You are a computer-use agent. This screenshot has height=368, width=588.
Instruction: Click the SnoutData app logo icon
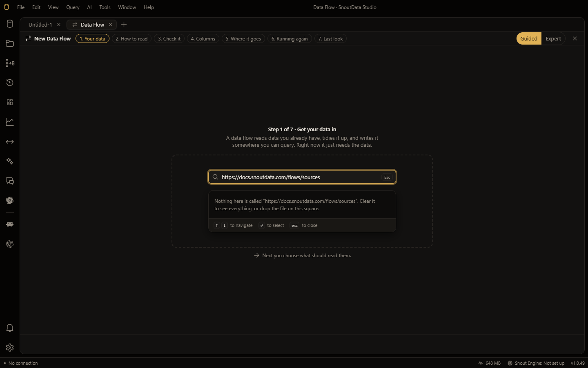point(6,7)
